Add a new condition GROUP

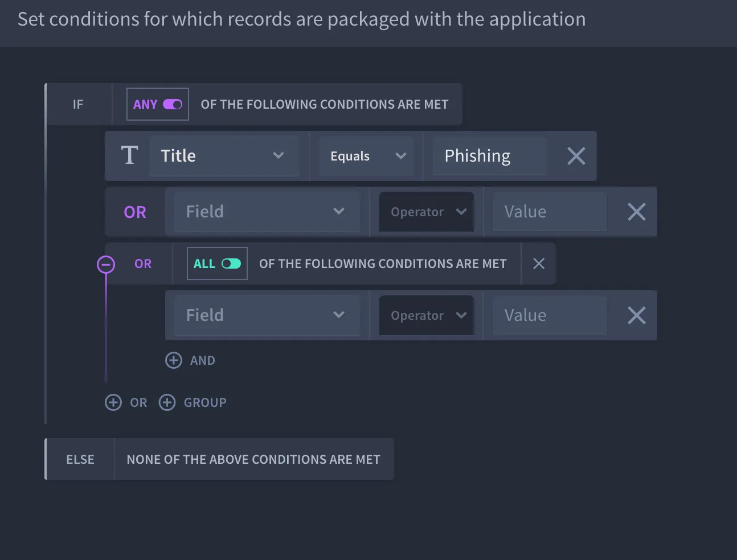pyautogui.click(x=193, y=402)
